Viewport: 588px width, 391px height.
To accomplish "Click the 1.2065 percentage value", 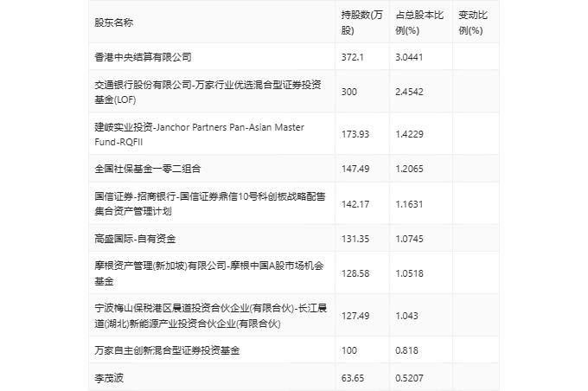I will 409,169.
